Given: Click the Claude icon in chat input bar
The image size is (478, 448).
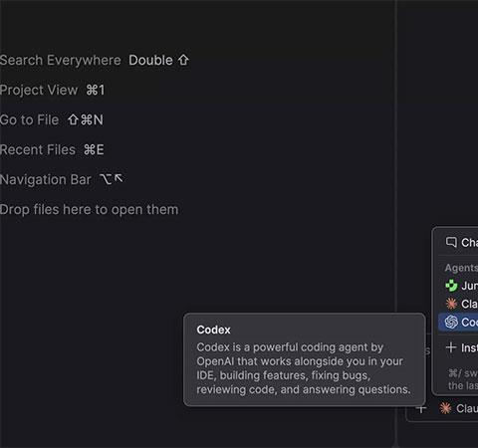Looking at the screenshot, I should click(445, 408).
